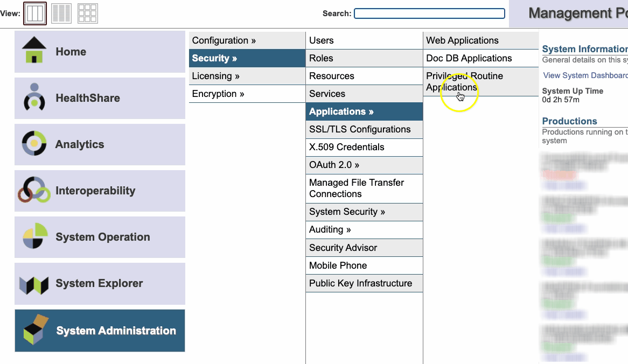Open the Resources page
Image resolution: width=628 pixels, height=364 pixels.
365,76
